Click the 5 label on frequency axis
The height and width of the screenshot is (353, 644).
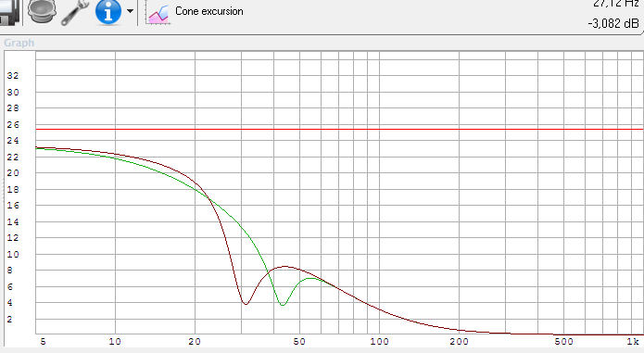44,342
